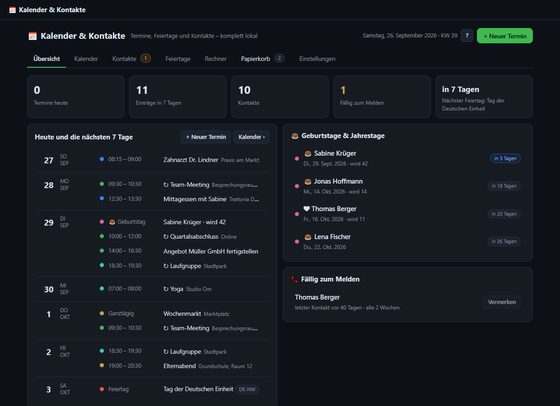Click the Kontakte tab count badge
This screenshot has width=560, height=406.
tap(145, 58)
